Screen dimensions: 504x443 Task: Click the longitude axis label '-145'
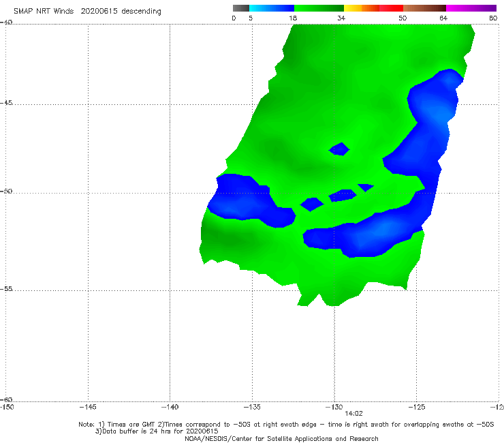coord(88,408)
